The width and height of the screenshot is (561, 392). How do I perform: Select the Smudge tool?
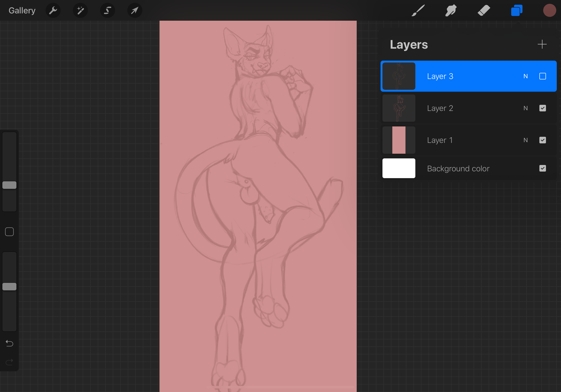[451, 11]
